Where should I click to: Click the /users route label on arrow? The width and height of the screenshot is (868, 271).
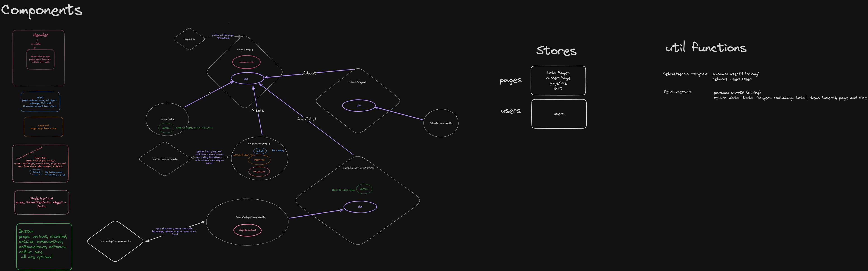(257, 110)
